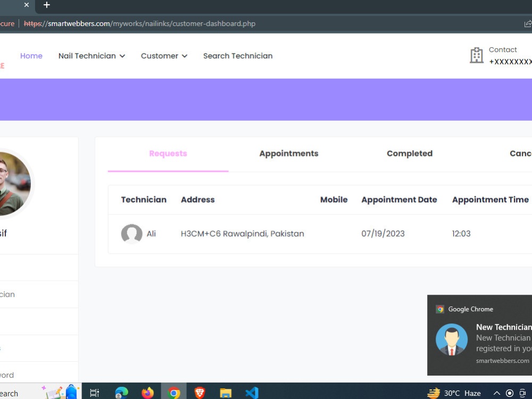Click the New Technician notification title
The height and width of the screenshot is (399, 532).
point(504,327)
